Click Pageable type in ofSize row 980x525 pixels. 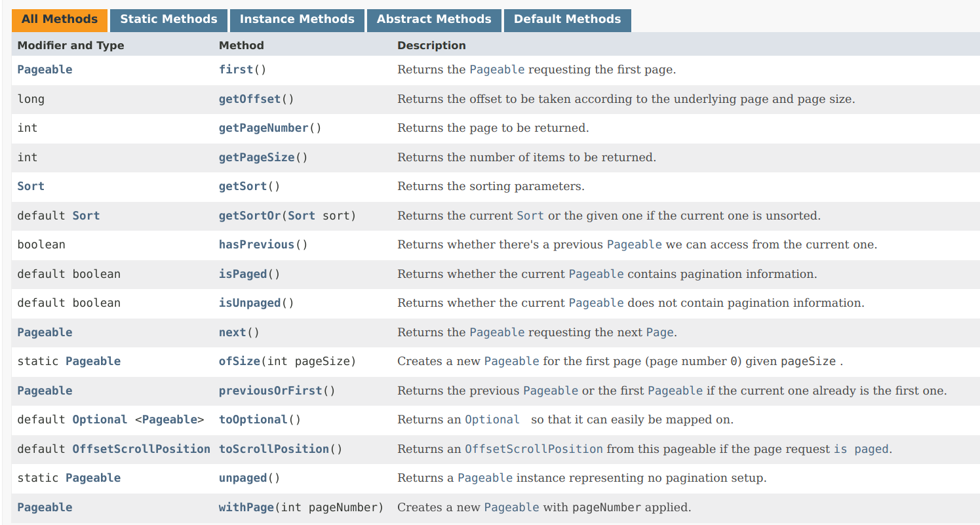click(x=93, y=361)
